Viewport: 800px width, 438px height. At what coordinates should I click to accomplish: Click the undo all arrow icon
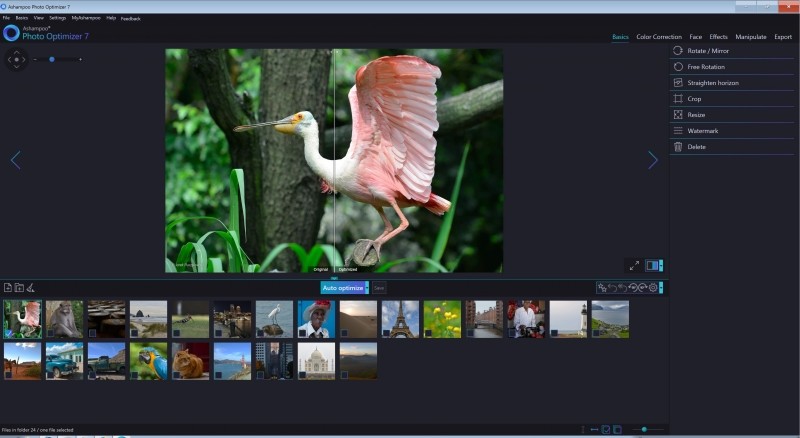622,288
